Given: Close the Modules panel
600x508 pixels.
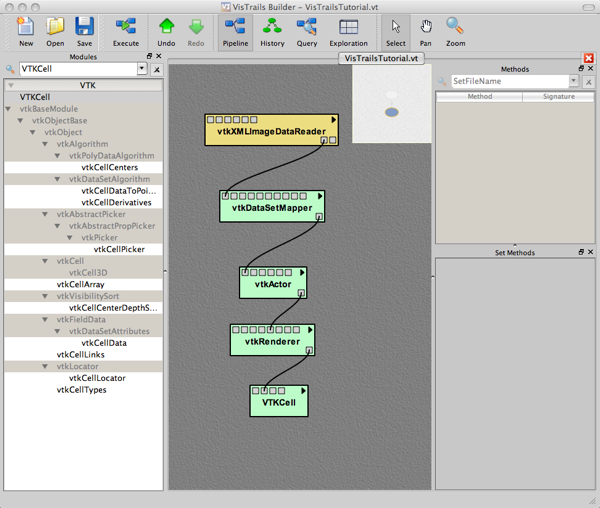Looking at the screenshot, I should [x=159, y=56].
